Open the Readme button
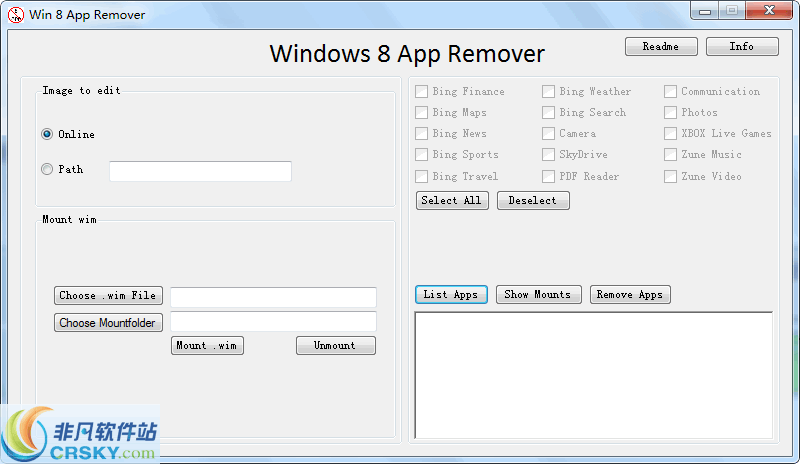The image size is (800, 464). [x=661, y=46]
